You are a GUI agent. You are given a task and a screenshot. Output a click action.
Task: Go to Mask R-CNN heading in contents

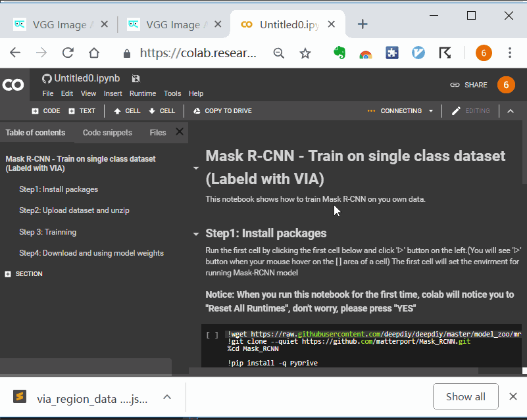[80, 164]
